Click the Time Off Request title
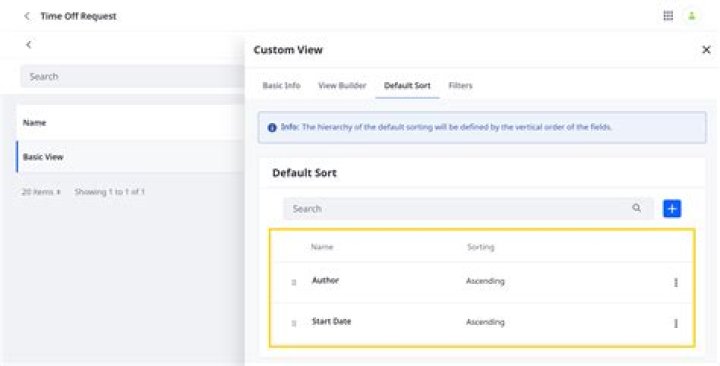The width and height of the screenshot is (720, 366). (x=79, y=16)
